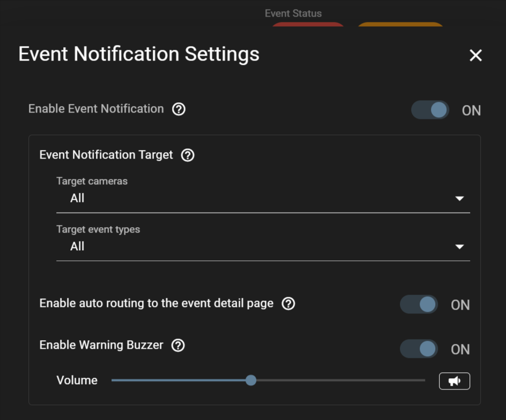Click the Volume slider handle
The width and height of the screenshot is (506, 420).
point(251,380)
